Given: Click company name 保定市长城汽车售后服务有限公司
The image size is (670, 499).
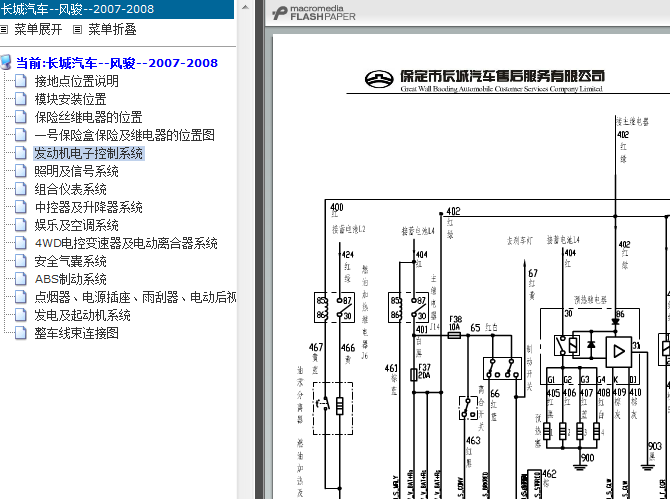Looking at the screenshot, I should tap(502, 76).
